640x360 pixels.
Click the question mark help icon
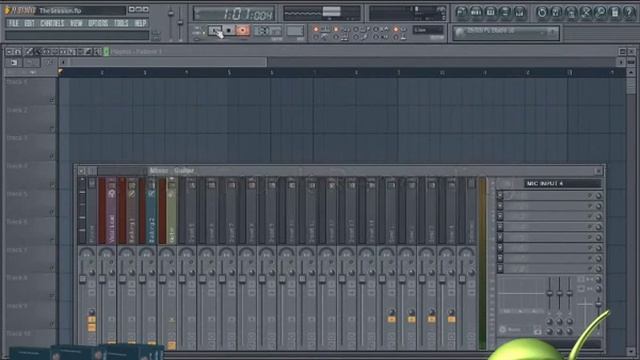coord(629,12)
